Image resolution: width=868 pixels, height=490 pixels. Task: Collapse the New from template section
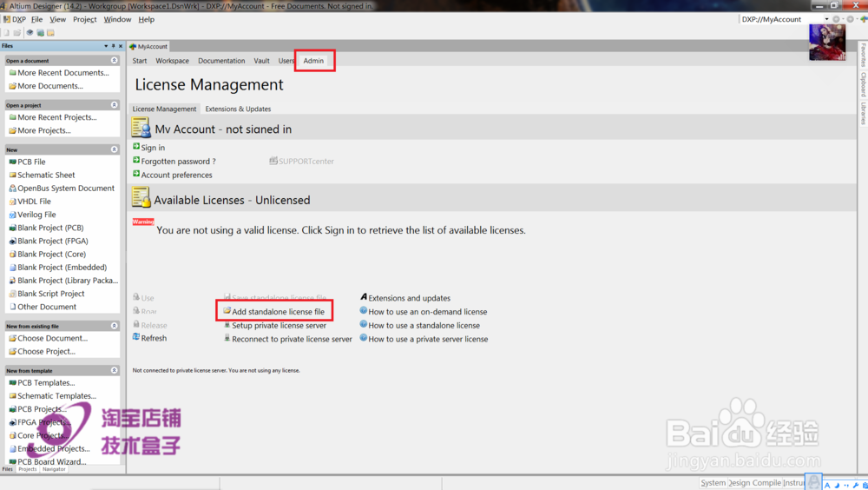114,370
